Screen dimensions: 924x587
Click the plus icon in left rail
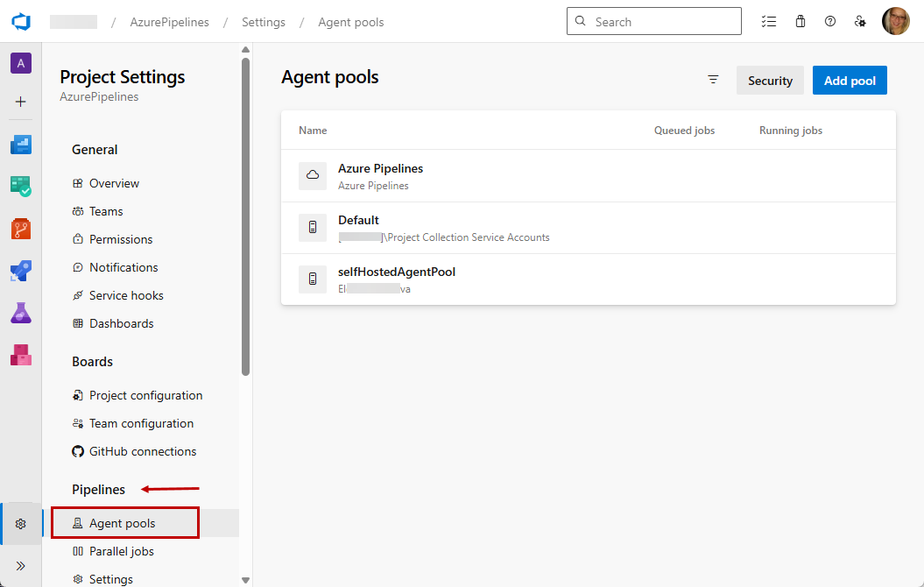click(x=21, y=102)
